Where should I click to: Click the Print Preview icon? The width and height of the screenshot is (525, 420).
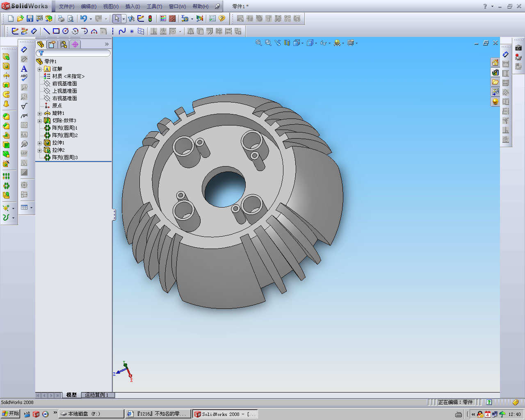click(71, 18)
